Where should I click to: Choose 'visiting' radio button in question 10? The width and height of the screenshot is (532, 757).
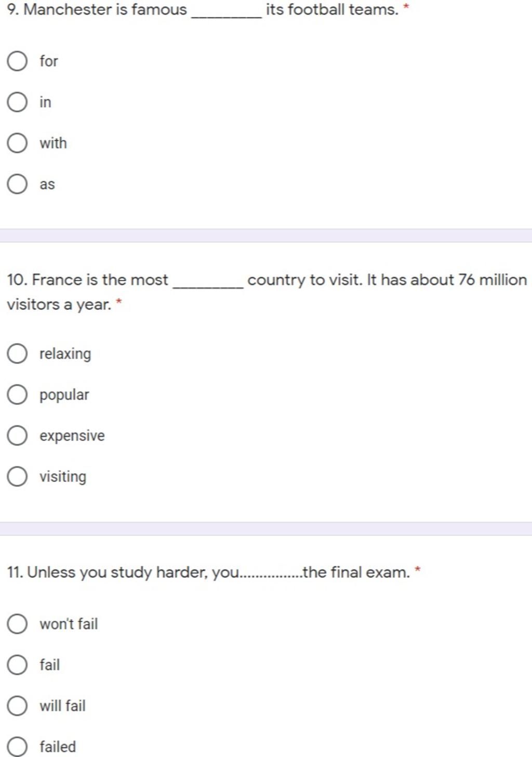point(17,476)
